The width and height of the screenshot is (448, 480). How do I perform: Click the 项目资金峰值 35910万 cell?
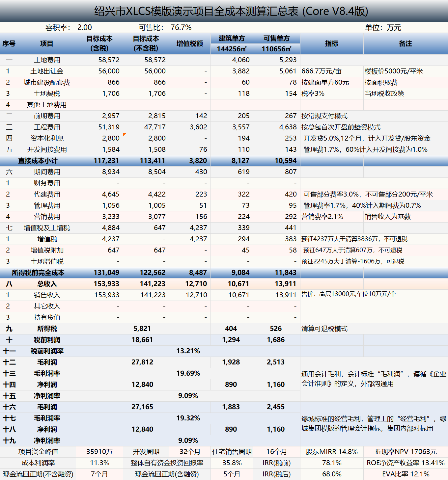99,452
